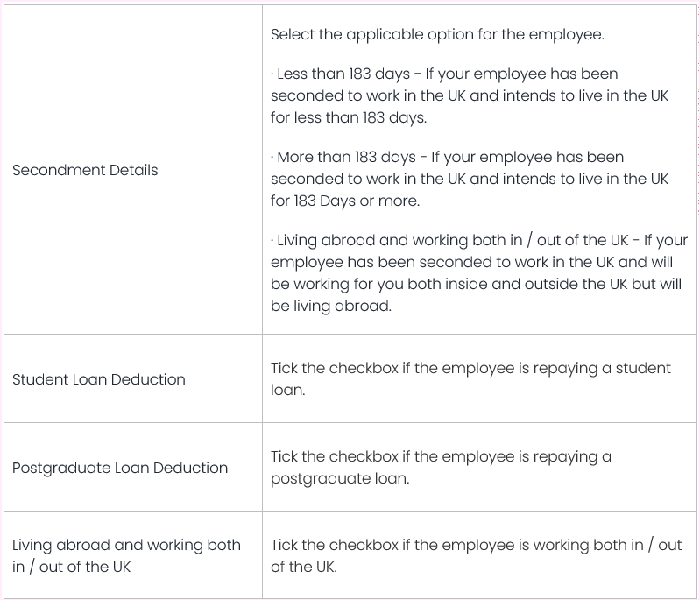
Task: Click the 'Student Loan Deduction' row label
Action: coord(99,379)
